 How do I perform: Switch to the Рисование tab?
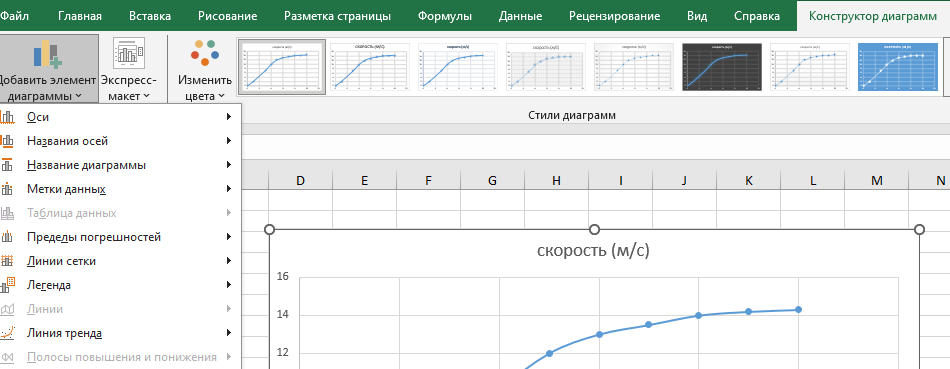click(x=227, y=16)
